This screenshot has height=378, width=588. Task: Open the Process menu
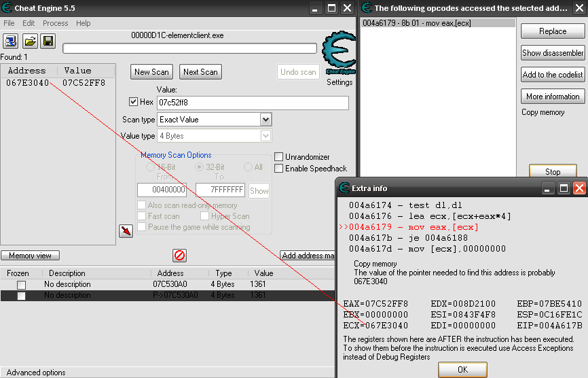click(55, 23)
